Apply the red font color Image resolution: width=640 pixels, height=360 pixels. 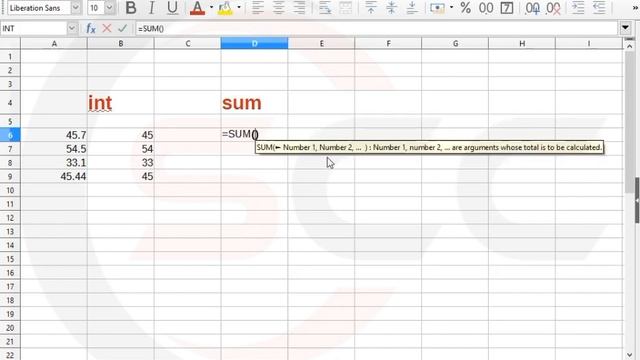point(197,8)
